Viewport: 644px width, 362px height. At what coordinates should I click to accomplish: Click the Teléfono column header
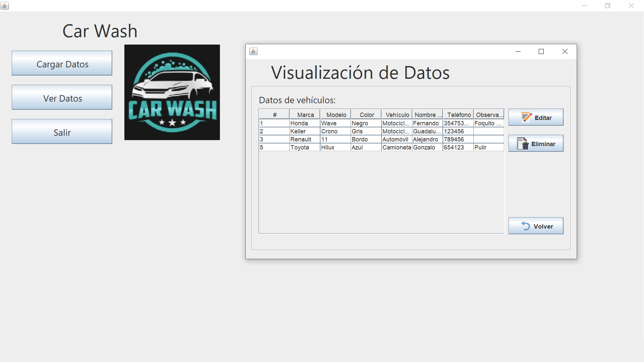coord(458,115)
